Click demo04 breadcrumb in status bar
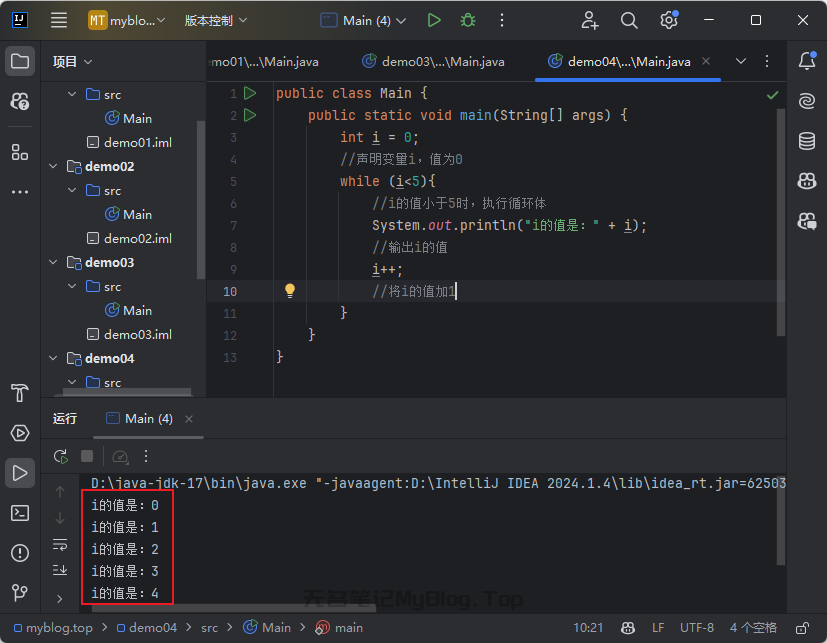The width and height of the screenshot is (827, 643). pyautogui.click(x=147, y=628)
